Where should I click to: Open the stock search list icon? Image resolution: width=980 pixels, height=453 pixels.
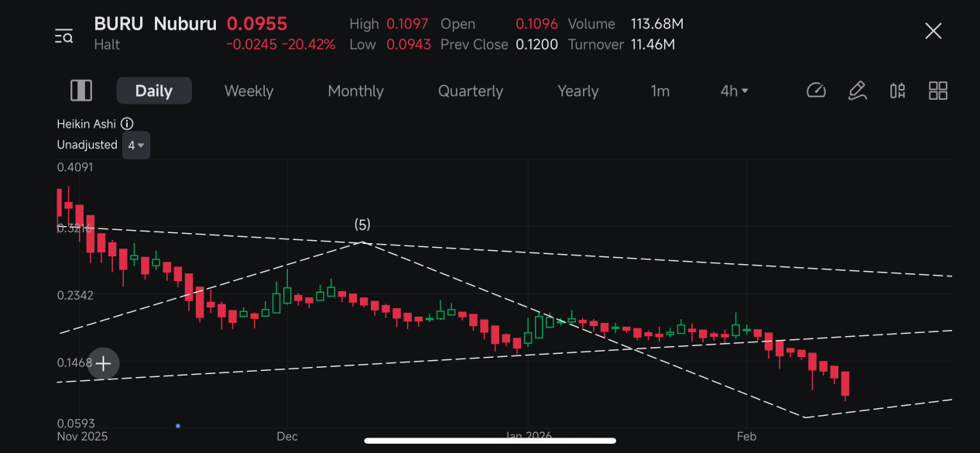tap(63, 36)
